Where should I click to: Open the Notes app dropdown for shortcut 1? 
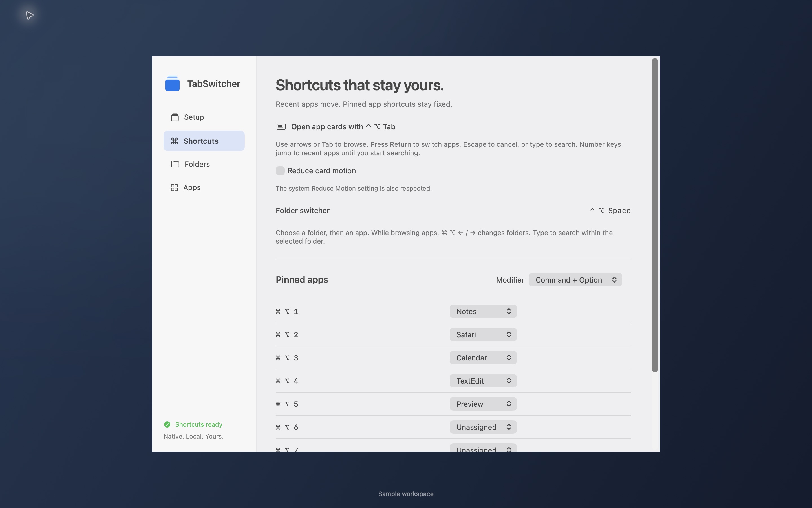[x=483, y=312]
